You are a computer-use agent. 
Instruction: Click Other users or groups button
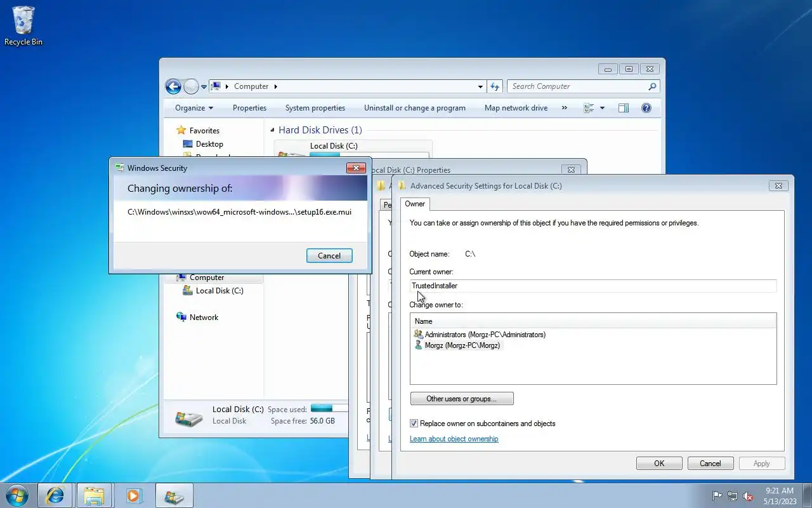pyautogui.click(x=462, y=399)
